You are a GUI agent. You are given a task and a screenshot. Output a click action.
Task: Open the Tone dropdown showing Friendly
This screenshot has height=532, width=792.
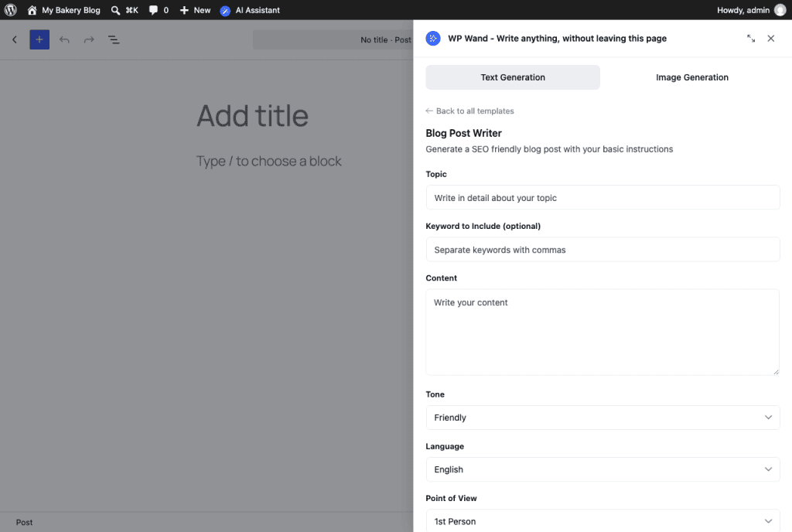[x=603, y=418]
